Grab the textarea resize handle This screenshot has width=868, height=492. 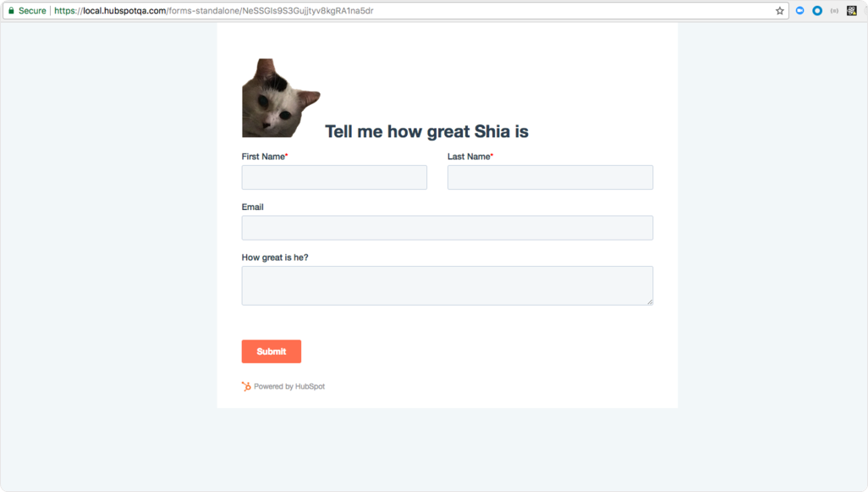tap(650, 301)
